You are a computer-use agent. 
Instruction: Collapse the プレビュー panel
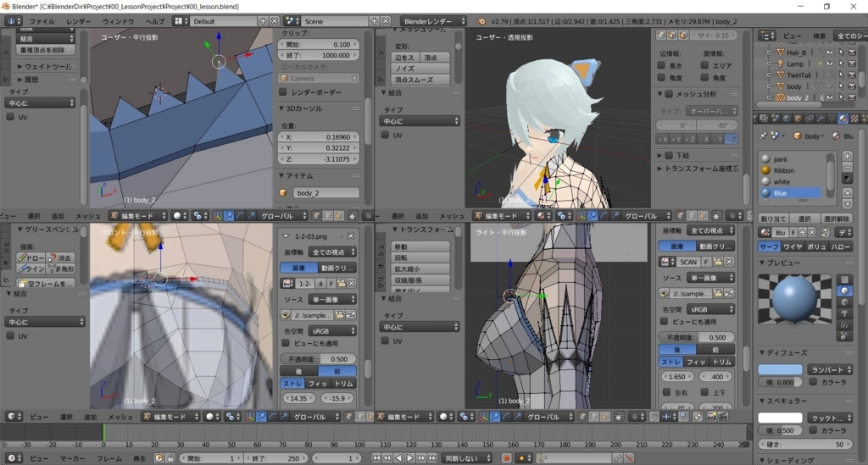click(x=762, y=263)
